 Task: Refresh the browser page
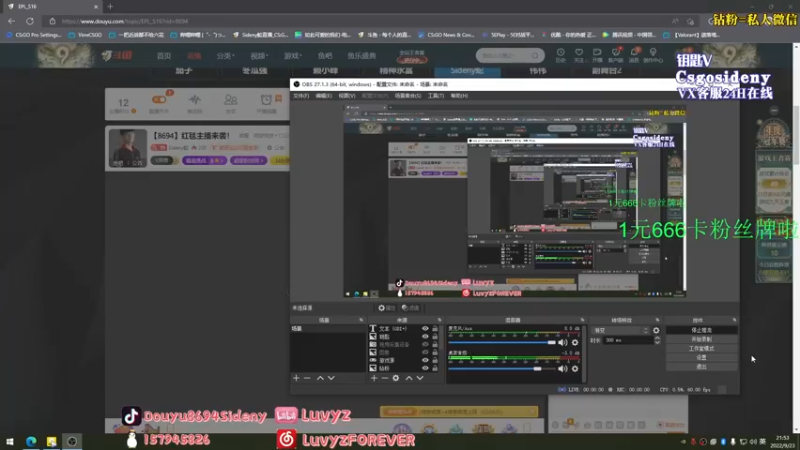(30, 21)
